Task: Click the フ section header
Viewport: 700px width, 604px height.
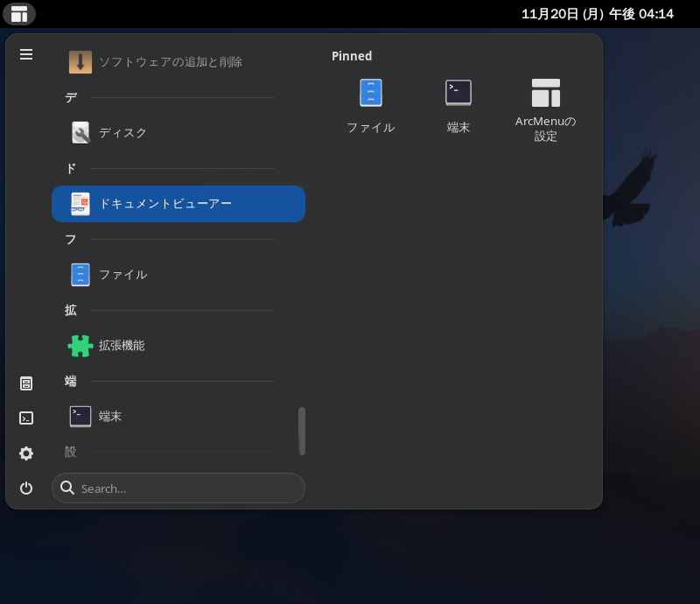Action: coord(71,240)
